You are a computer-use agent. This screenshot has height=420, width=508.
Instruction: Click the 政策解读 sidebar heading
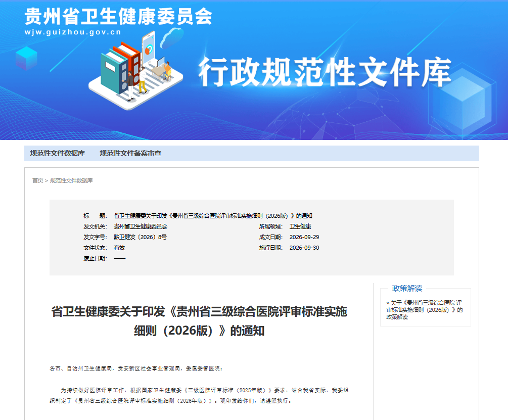pos(407,288)
